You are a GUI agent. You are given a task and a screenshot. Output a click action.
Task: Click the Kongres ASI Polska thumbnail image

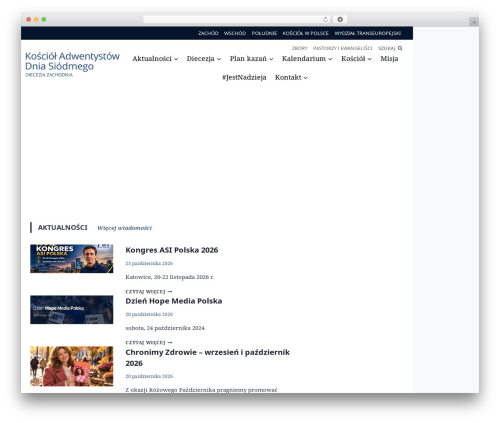click(72, 259)
